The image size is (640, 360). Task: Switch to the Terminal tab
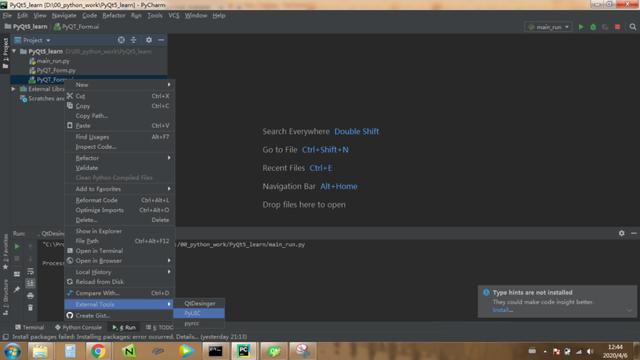tap(29, 327)
